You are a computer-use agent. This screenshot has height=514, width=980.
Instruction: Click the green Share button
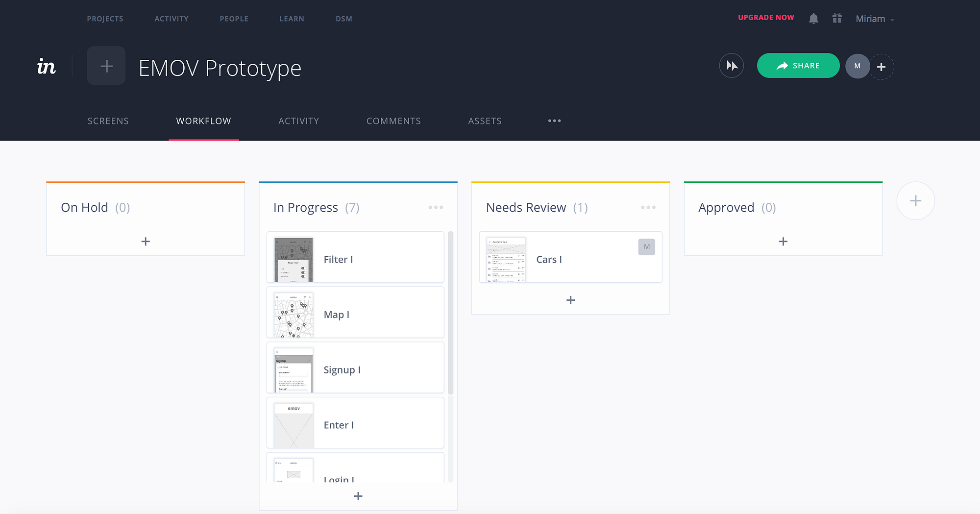click(x=798, y=65)
